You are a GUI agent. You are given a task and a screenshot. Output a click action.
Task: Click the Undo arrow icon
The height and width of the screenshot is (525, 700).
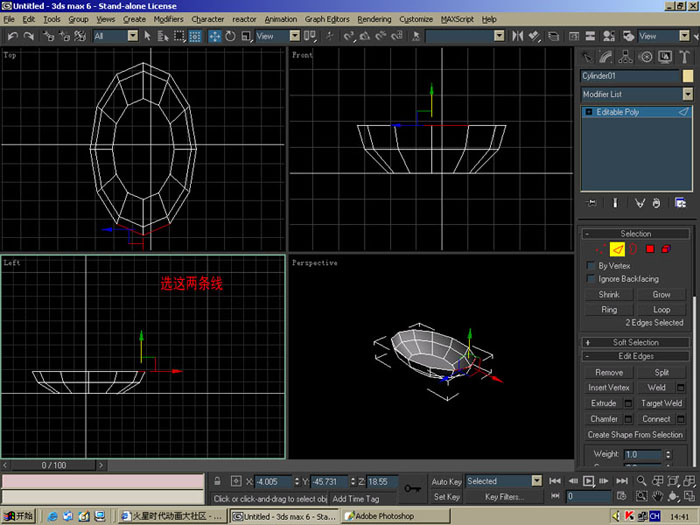pos(13,36)
